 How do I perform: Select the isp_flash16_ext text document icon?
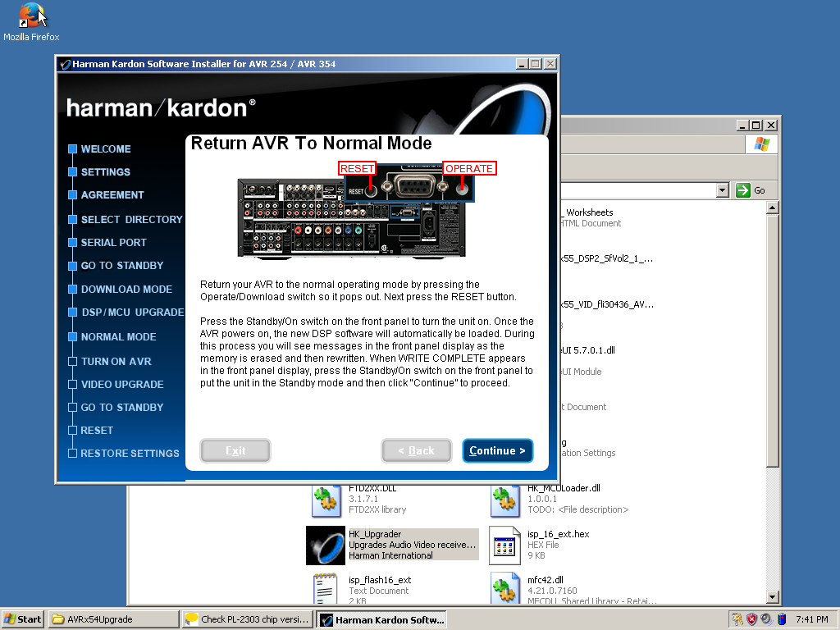pos(326,588)
